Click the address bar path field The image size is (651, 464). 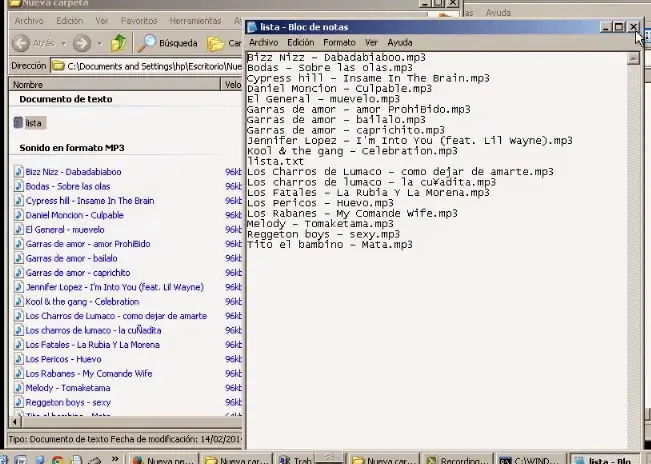tap(147, 66)
